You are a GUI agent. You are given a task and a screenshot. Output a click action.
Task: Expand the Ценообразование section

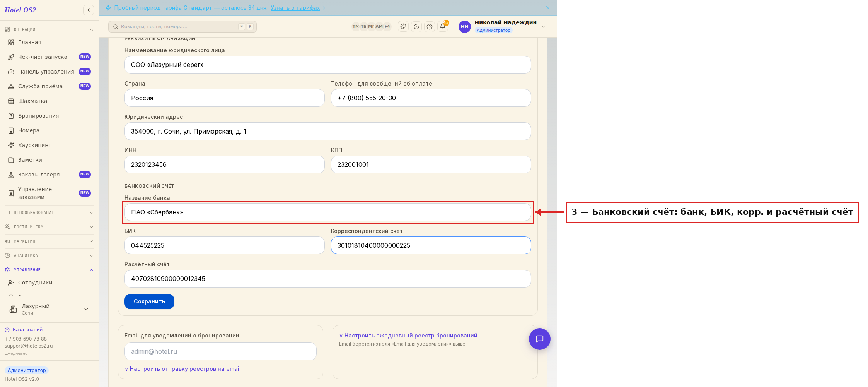[x=49, y=212]
